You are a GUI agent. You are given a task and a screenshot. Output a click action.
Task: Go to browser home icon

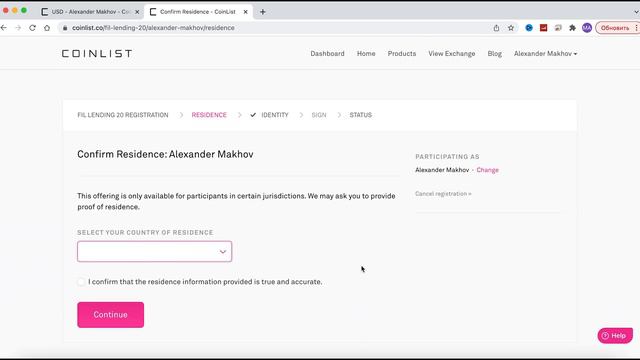point(47,28)
